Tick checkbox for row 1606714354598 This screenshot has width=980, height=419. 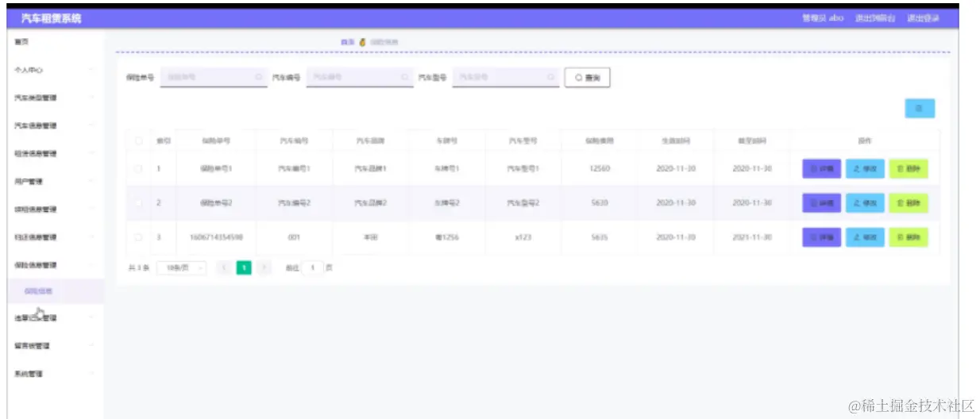tap(138, 237)
